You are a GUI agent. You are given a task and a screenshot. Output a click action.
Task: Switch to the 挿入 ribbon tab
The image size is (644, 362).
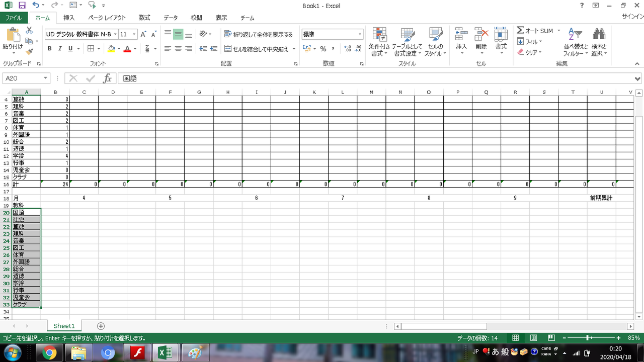[x=69, y=18]
